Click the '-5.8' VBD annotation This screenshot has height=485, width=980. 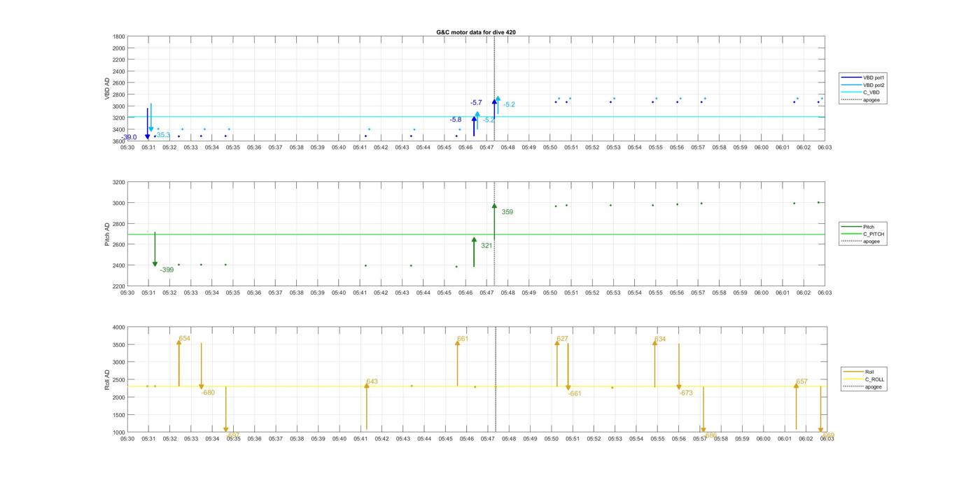456,120
